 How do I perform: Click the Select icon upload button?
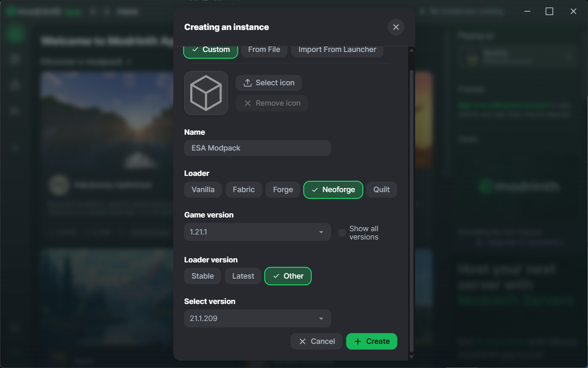pos(269,83)
